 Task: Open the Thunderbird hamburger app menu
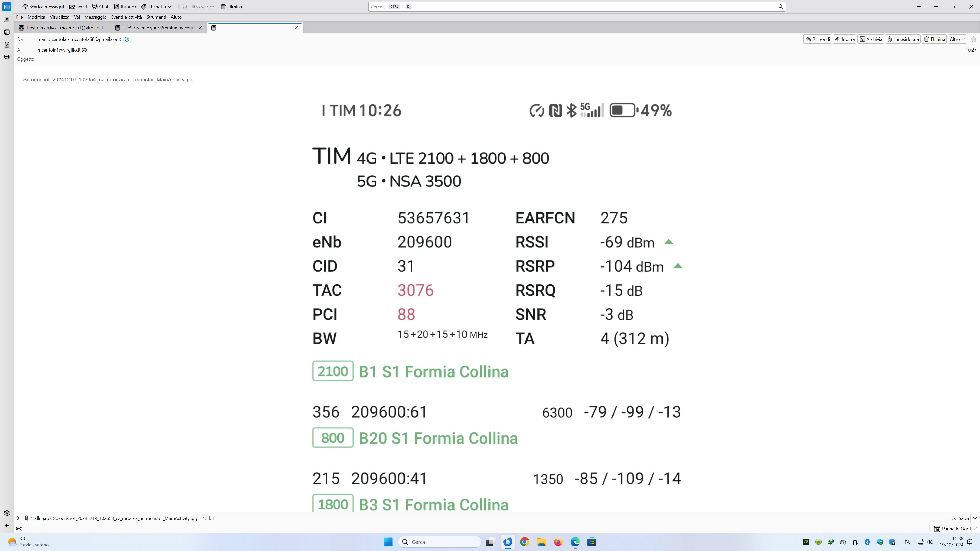click(919, 7)
